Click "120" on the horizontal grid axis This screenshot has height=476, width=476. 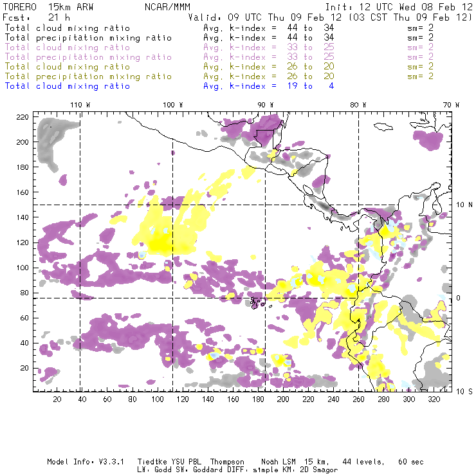183,399
